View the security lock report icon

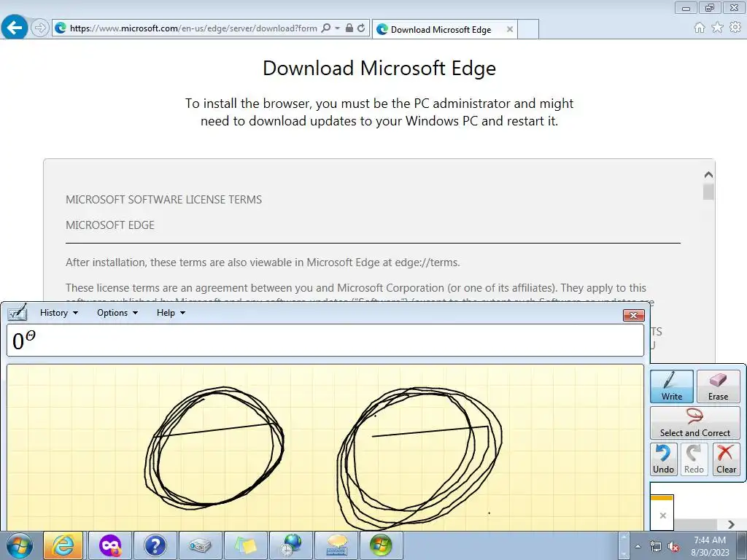pos(349,28)
